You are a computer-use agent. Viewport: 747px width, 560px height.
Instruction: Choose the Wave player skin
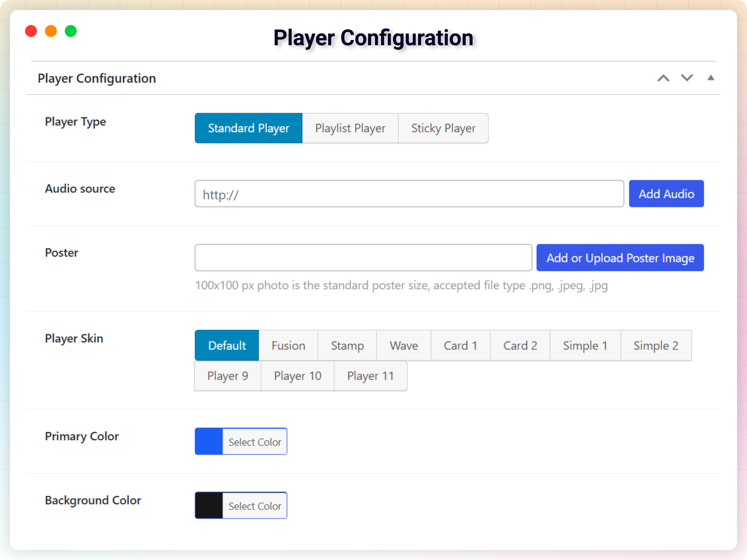(404, 346)
